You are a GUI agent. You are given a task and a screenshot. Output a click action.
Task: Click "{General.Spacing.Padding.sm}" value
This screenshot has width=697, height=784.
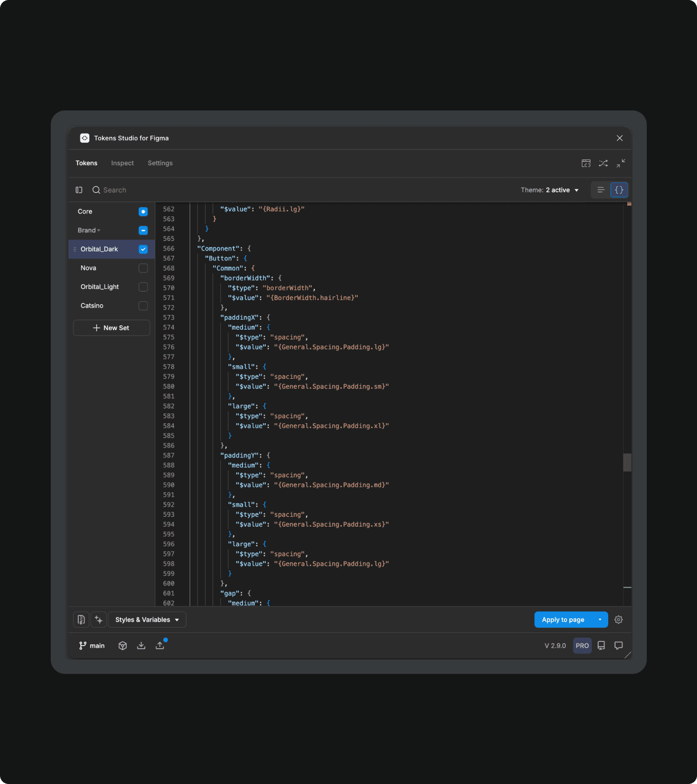331,387
